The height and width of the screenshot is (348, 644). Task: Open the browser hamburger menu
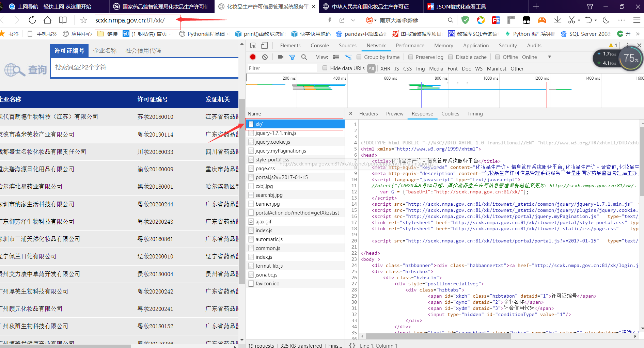coord(637,20)
